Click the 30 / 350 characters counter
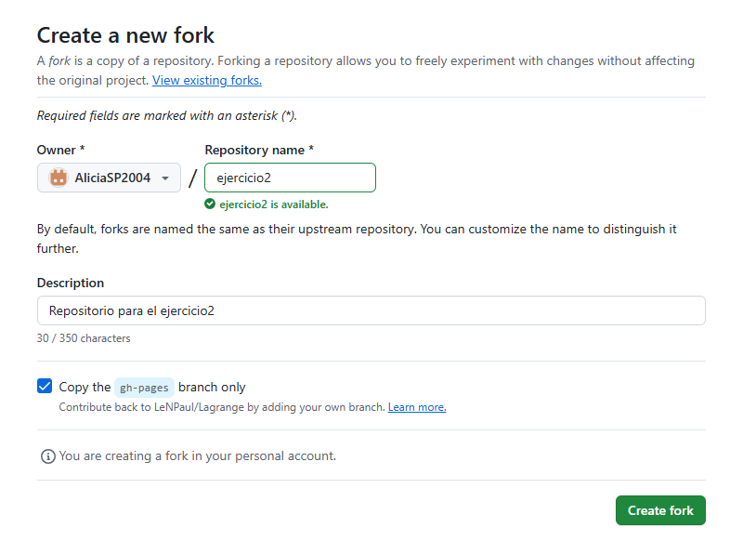 coord(84,338)
